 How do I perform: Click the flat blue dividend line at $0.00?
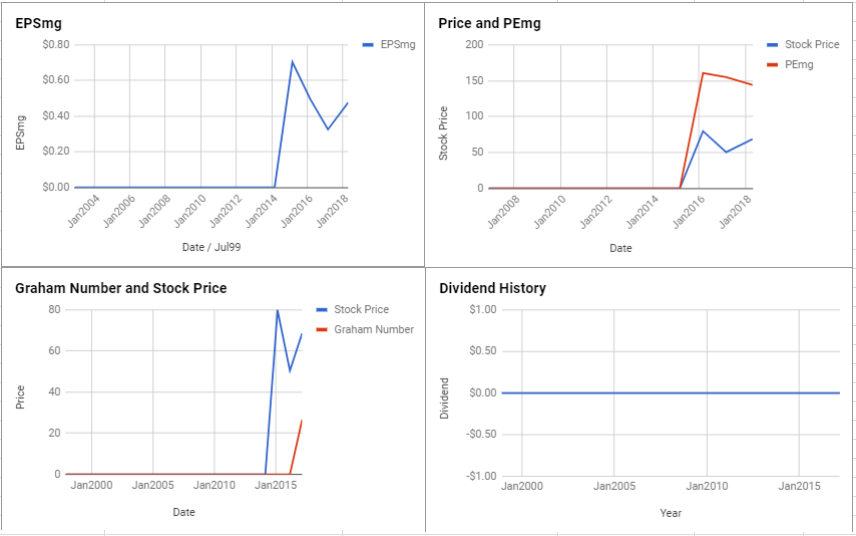point(670,393)
